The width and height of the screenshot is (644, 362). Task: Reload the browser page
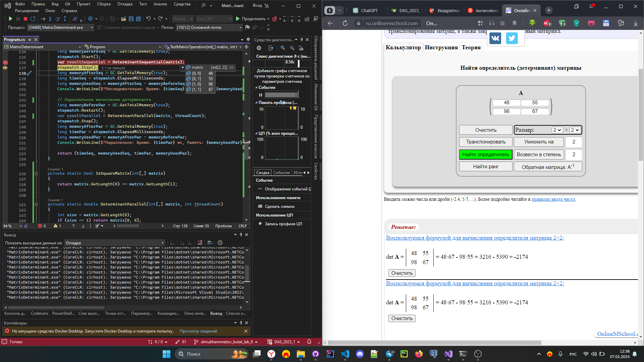[345, 23]
